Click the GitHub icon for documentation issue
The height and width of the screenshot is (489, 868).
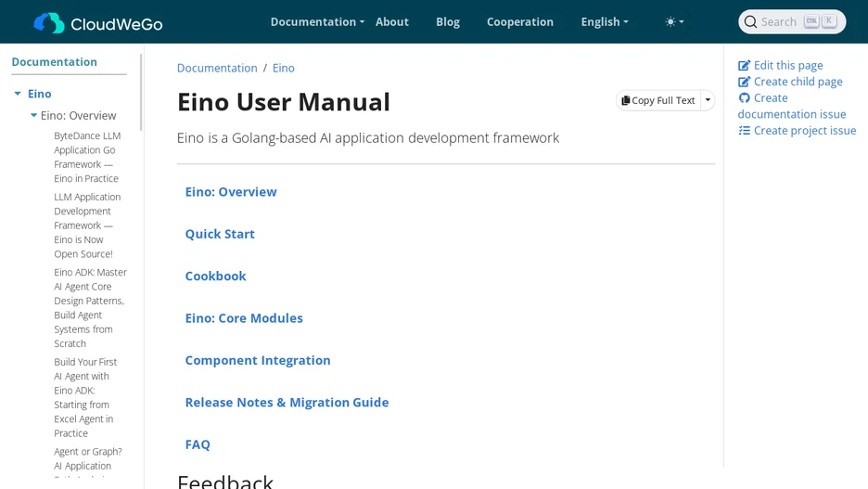pos(744,98)
